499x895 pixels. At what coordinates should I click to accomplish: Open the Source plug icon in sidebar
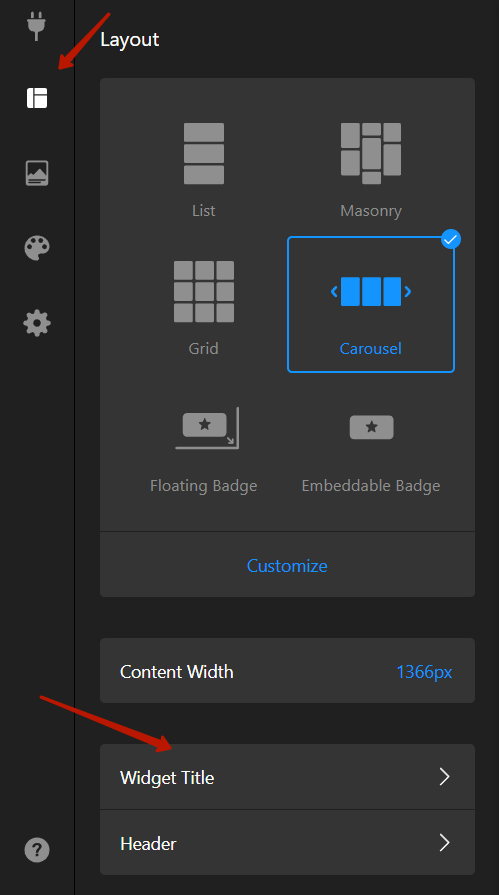pos(37,26)
